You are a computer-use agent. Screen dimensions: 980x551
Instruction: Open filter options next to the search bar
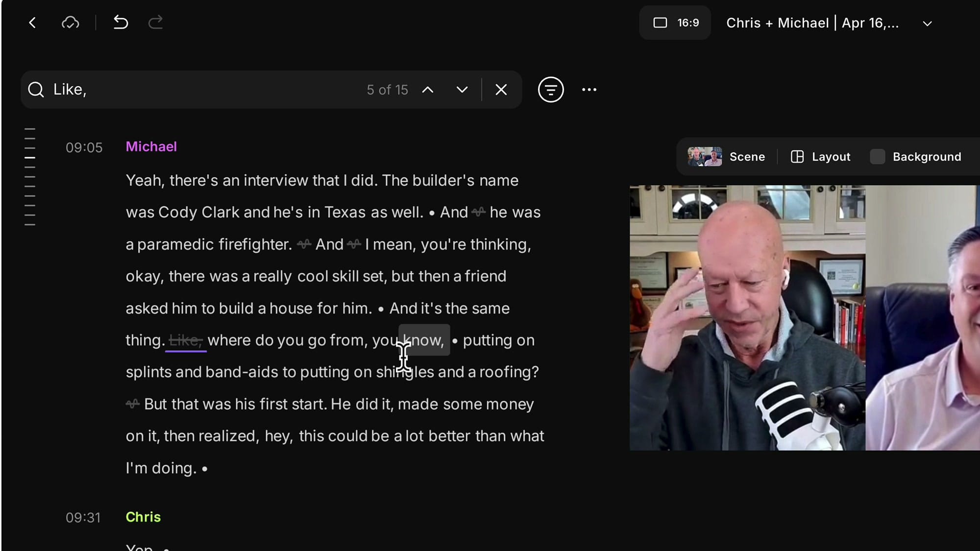(x=551, y=90)
